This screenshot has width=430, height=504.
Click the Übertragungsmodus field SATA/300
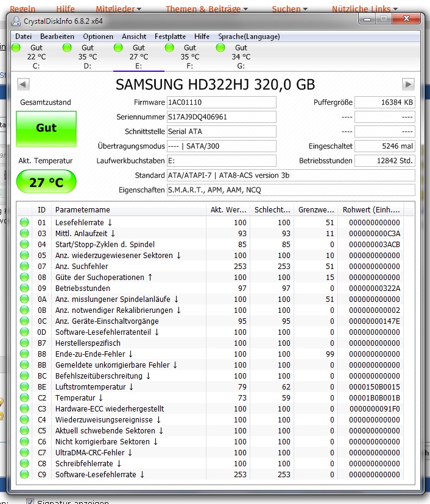pos(221,146)
